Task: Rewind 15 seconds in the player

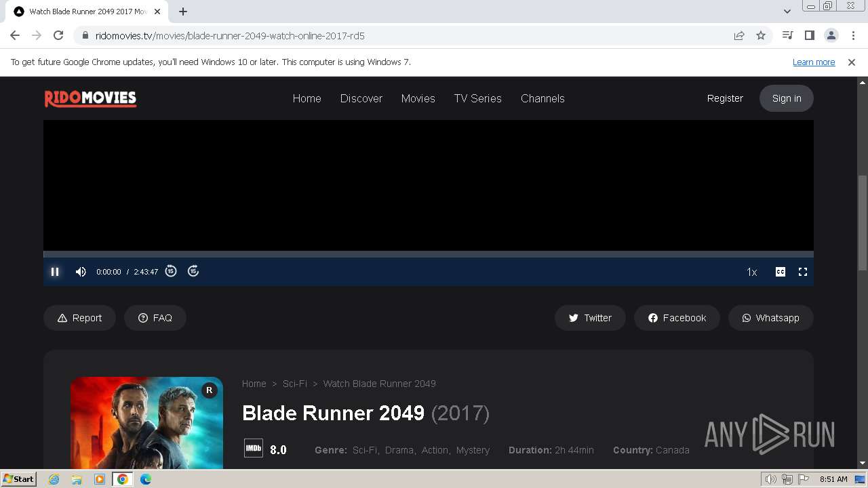Action: (171, 271)
